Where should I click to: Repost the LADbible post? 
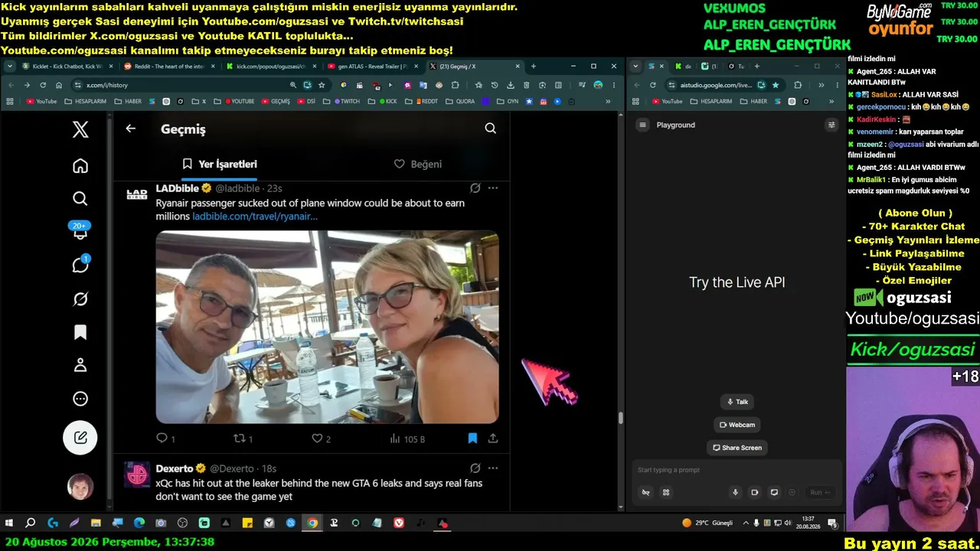click(243, 439)
